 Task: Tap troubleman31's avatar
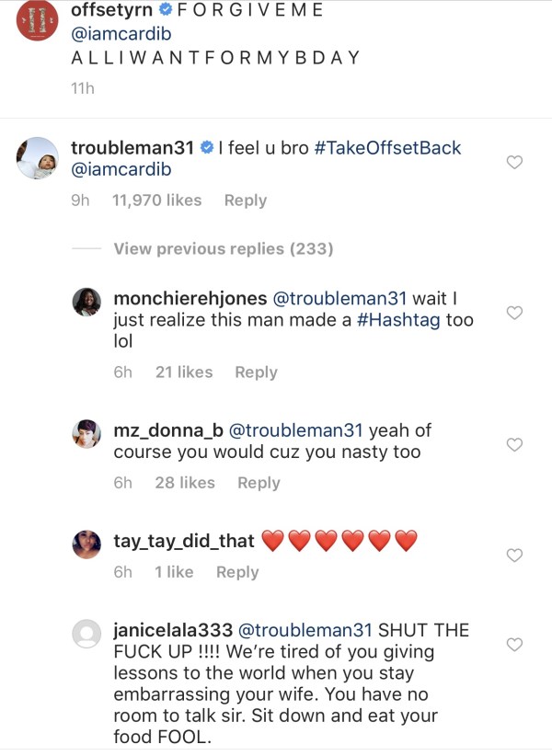click(x=38, y=159)
